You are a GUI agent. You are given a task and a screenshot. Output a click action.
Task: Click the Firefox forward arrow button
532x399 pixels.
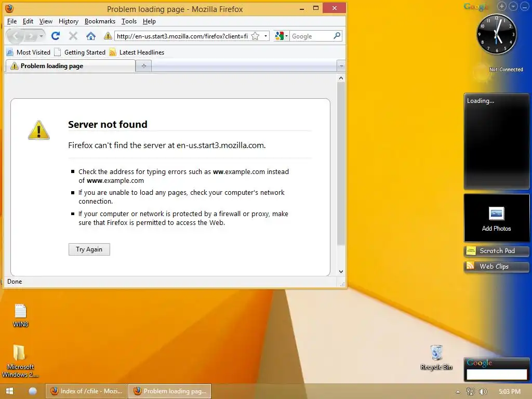[x=31, y=36]
